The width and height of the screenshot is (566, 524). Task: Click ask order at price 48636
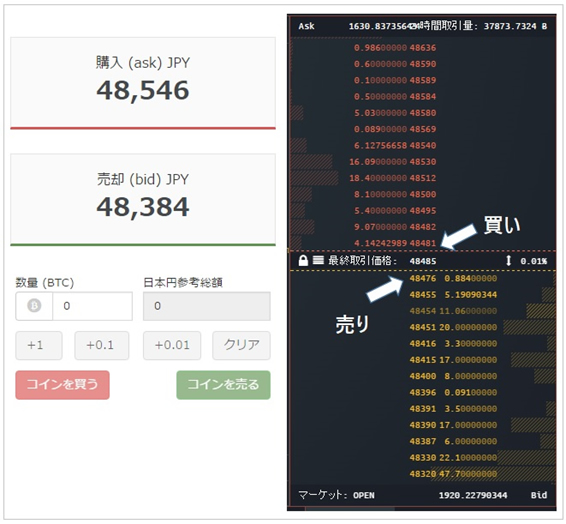[395, 48]
